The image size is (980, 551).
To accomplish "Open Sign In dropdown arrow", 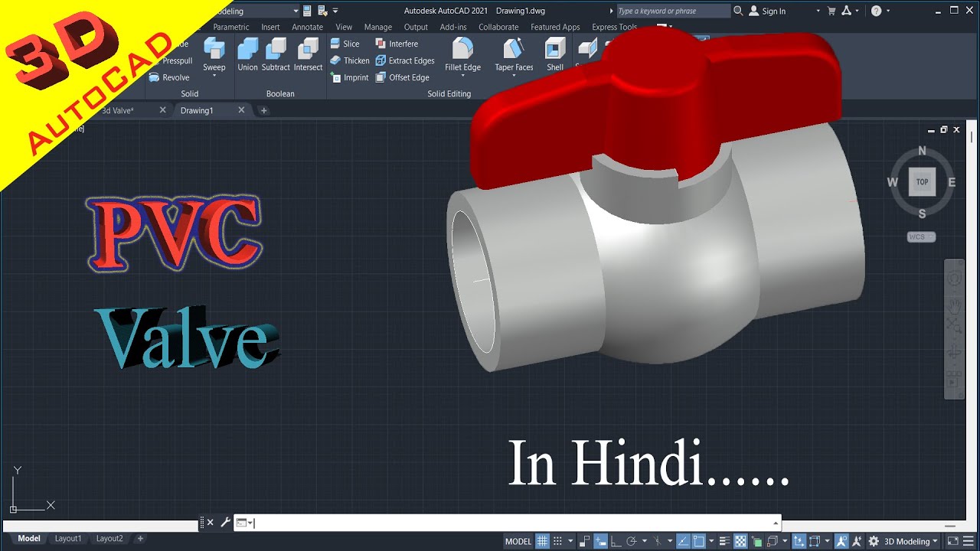I will [x=818, y=11].
